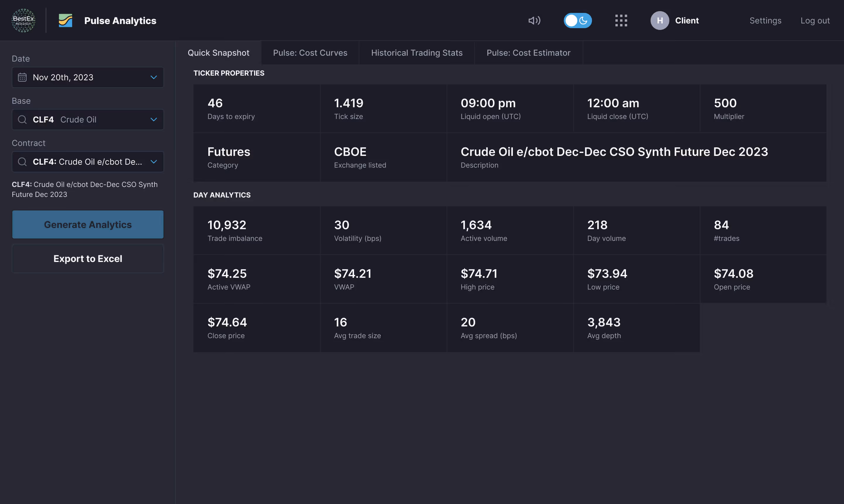Toggle the sun icon on the theme switch
Screen dimensions: 844x504
click(x=571, y=21)
